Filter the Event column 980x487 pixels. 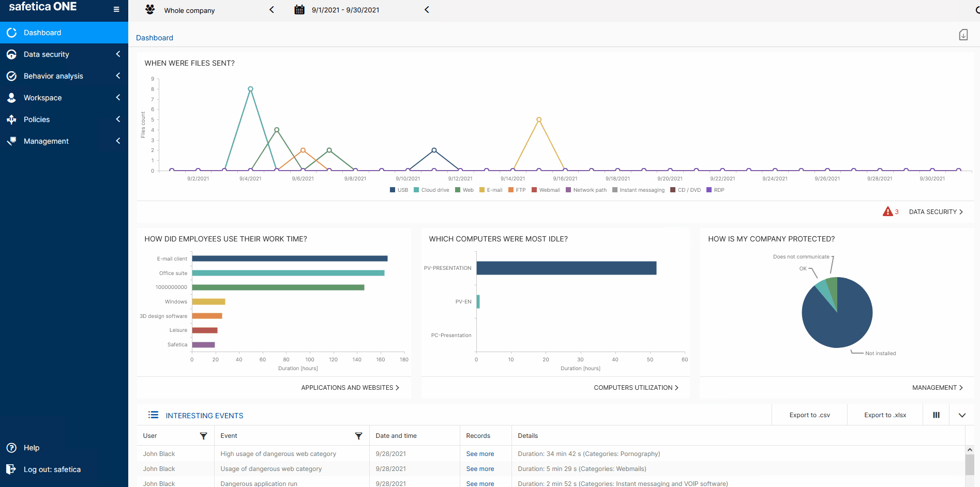click(358, 436)
